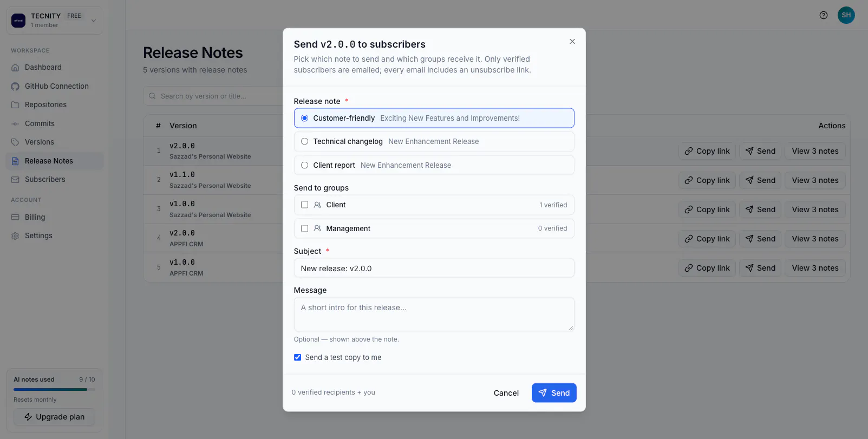Uncheck Send a test copy to me
Screen dimensions: 868x439
(297, 357)
